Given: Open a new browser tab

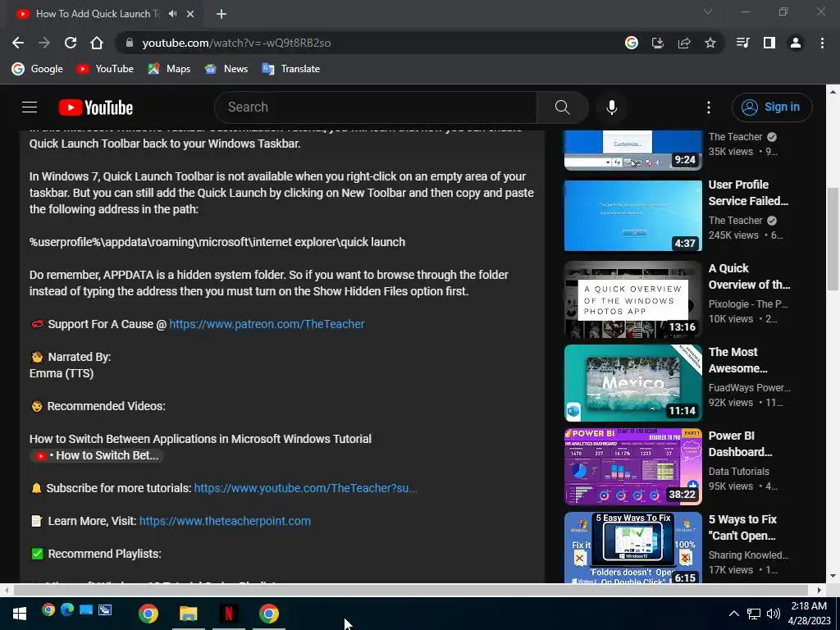Looking at the screenshot, I should pyautogui.click(x=221, y=14).
